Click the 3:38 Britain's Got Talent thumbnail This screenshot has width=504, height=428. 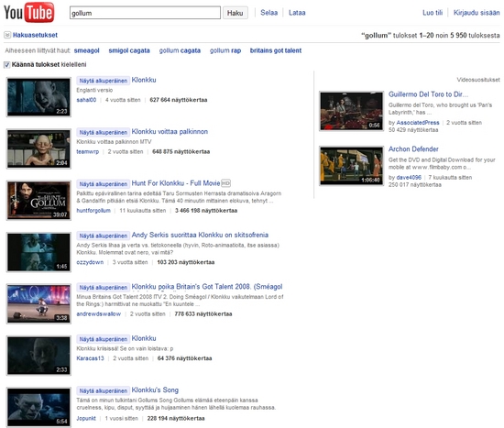point(38,304)
